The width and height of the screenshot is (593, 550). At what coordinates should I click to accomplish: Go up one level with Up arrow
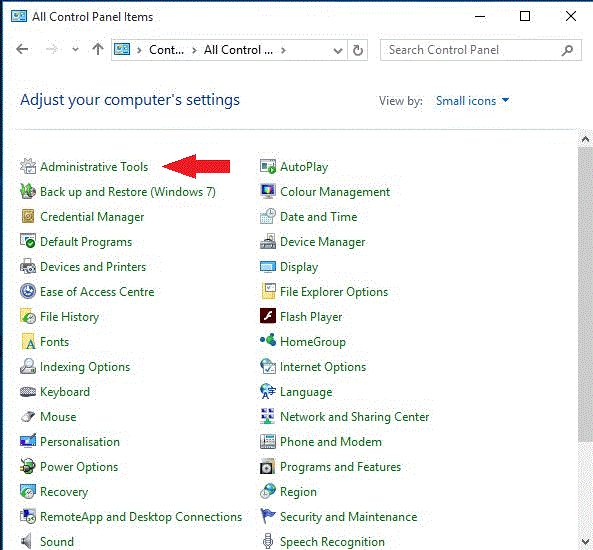98,49
